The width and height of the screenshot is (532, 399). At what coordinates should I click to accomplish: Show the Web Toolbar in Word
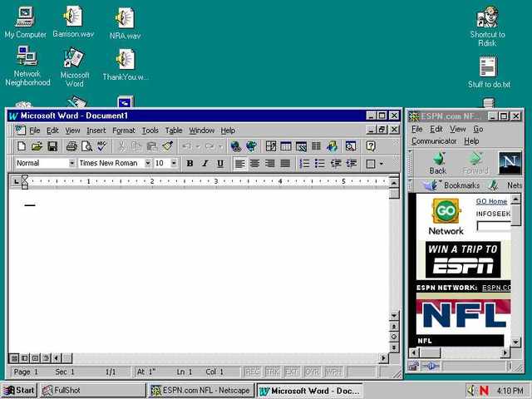pyautogui.click(x=251, y=146)
